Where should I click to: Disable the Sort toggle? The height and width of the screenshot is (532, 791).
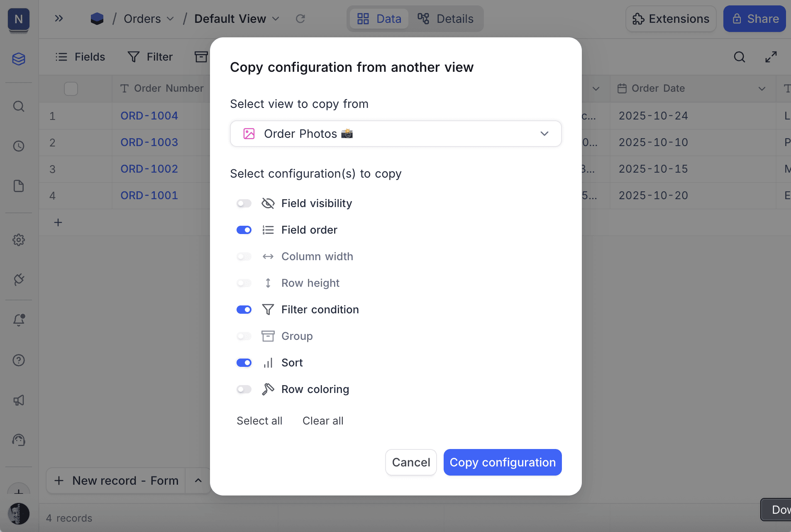point(244,363)
